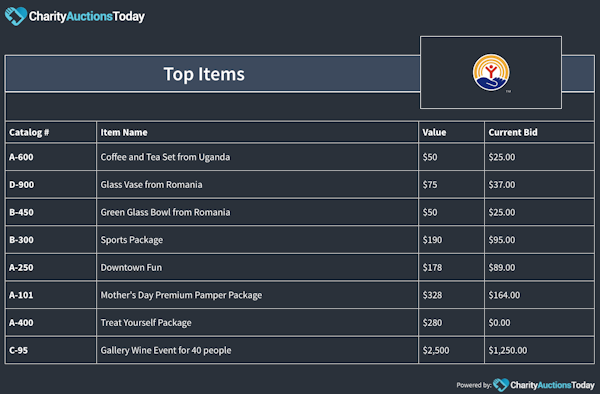Open the CharityAuctionsToday header brand name
600x394 pixels.
tap(87, 16)
